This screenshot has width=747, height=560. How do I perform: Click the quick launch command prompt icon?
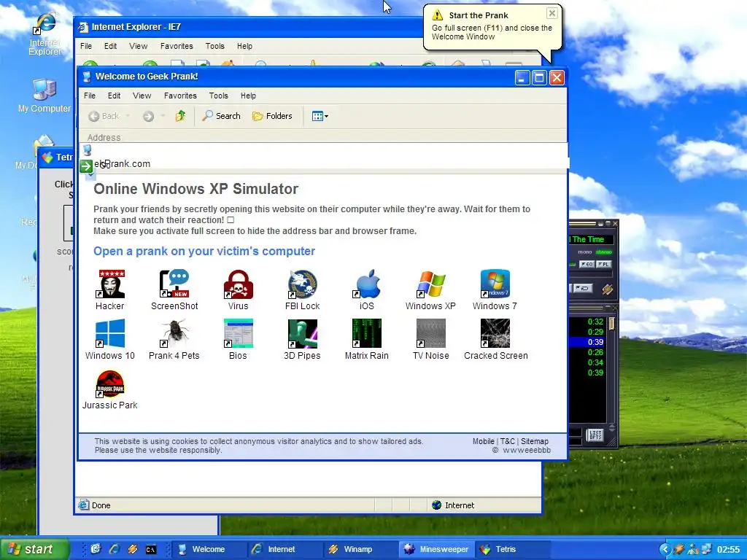tap(150, 550)
